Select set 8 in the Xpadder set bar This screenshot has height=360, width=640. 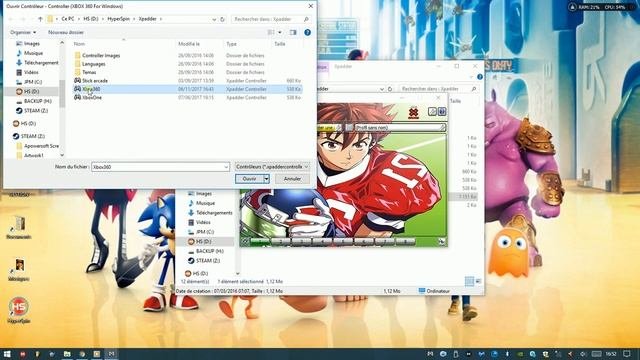click(x=405, y=242)
